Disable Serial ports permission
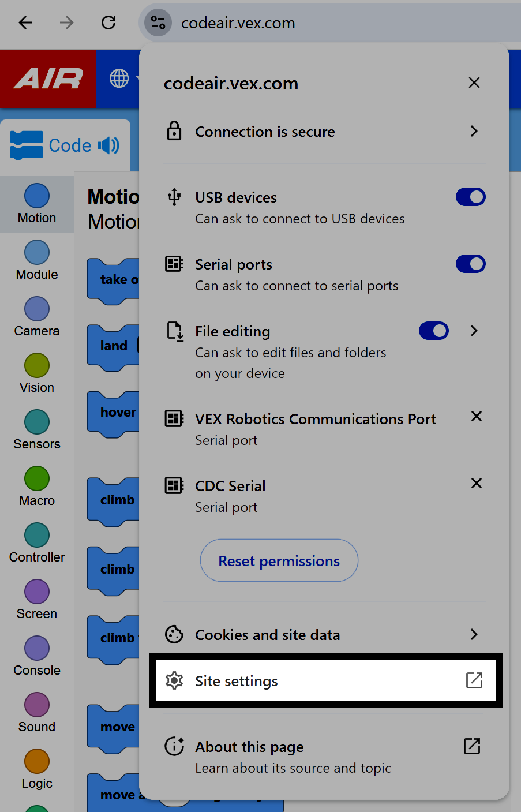The image size is (521, 812). click(x=470, y=264)
